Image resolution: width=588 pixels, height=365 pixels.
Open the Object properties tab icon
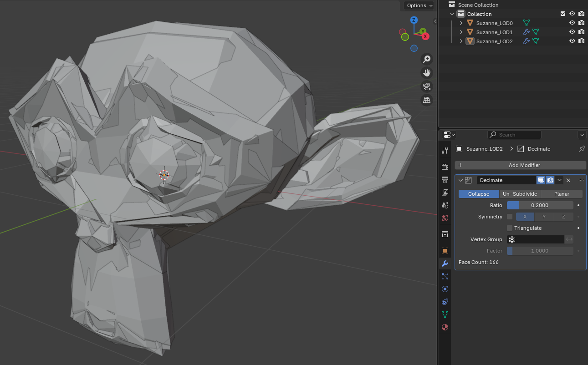445,251
